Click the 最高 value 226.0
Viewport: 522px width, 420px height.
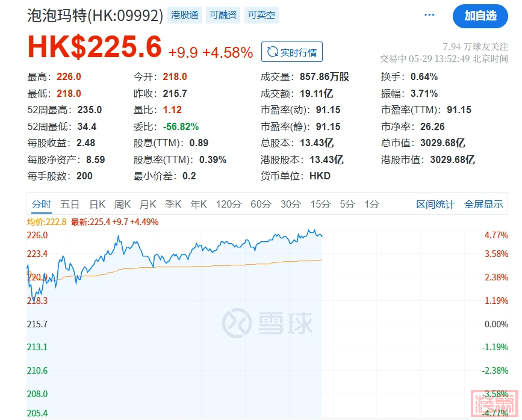pyautogui.click(x=69, y=77)
